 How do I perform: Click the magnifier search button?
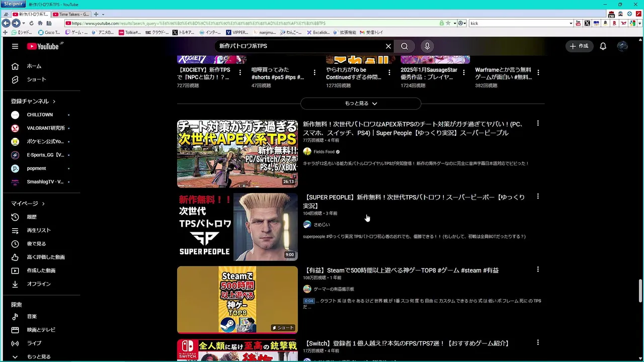coord(405,46)
